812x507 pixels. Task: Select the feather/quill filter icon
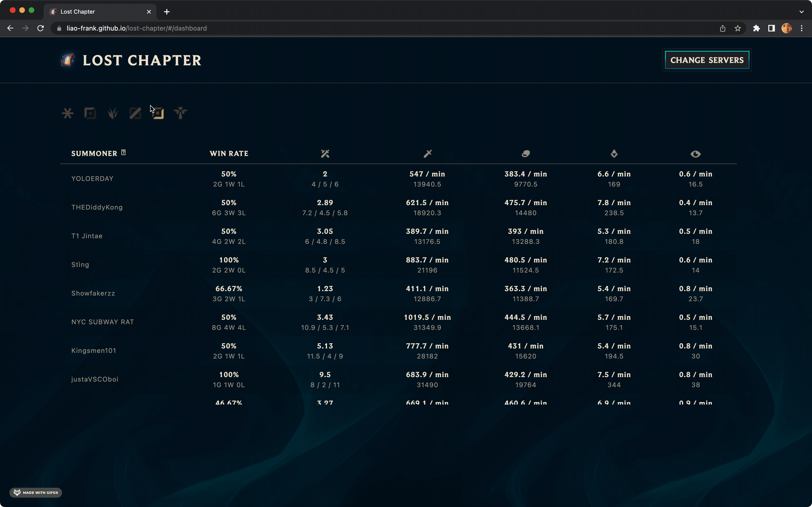point(113,113)
